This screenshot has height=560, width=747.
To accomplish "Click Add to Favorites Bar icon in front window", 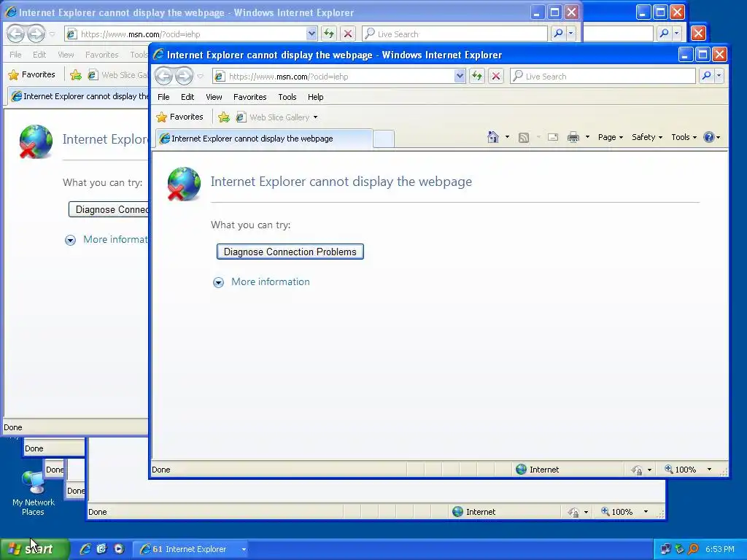I will 223,117.
